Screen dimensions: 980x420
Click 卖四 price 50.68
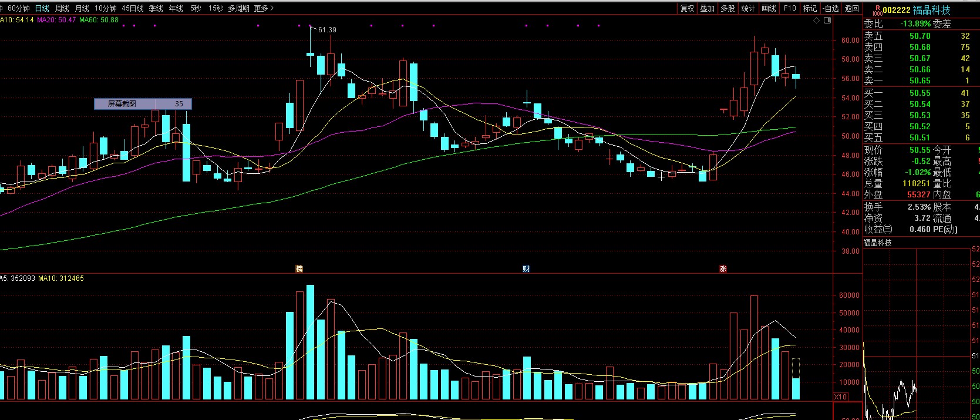click(x=920, y=47)
